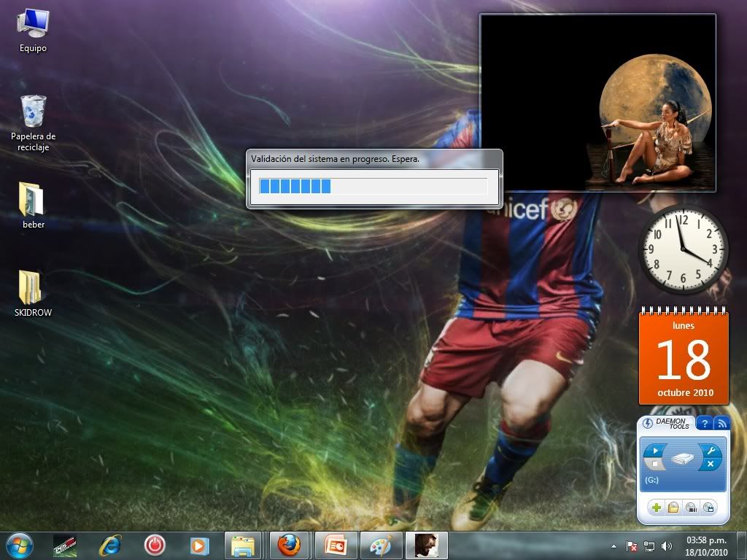Click the X button in DAEMON Tools gadget
747x560 pixels.
[711, 463]
